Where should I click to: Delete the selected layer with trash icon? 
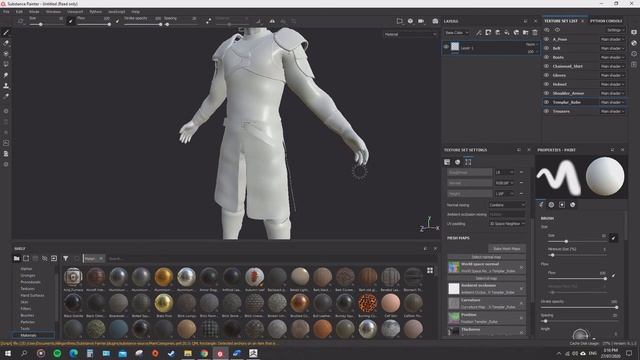535,33
